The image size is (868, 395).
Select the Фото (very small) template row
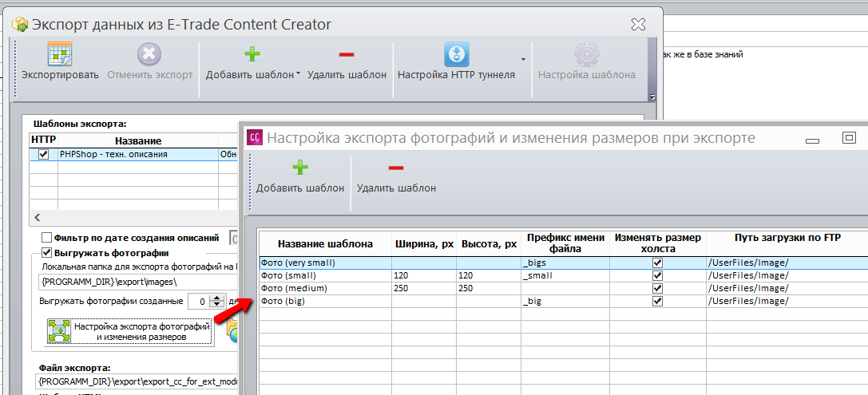(564, 263)
